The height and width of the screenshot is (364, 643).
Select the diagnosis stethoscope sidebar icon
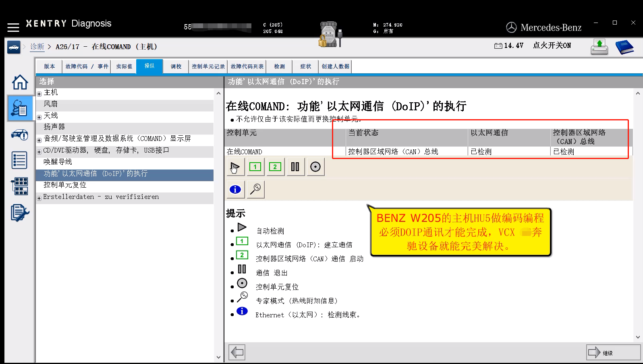click(x=20, y=108)
